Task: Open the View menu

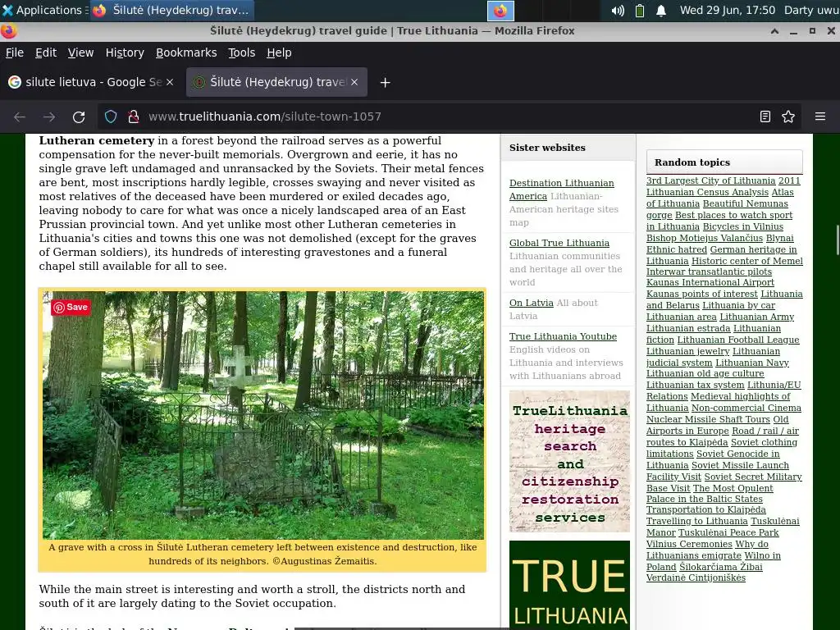Action: [x=80, y=52]
